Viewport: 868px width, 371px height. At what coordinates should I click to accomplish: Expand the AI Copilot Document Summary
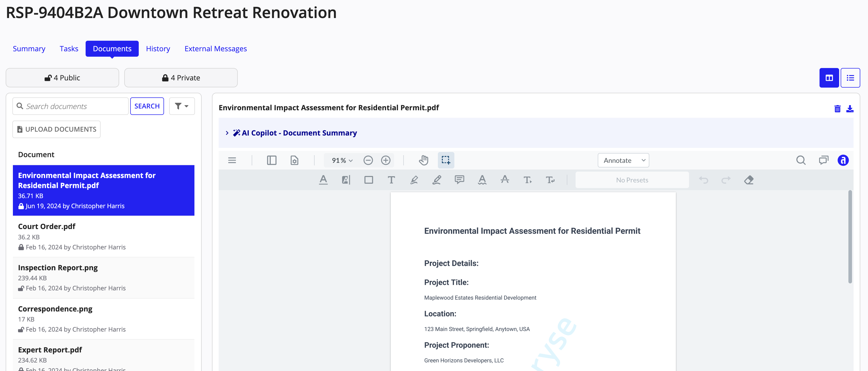pos(227,133)
